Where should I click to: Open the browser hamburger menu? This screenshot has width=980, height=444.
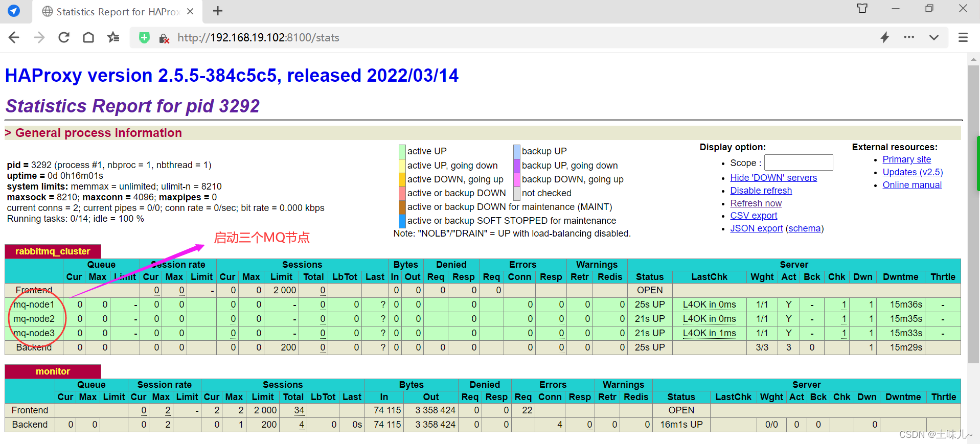(963, 37)
